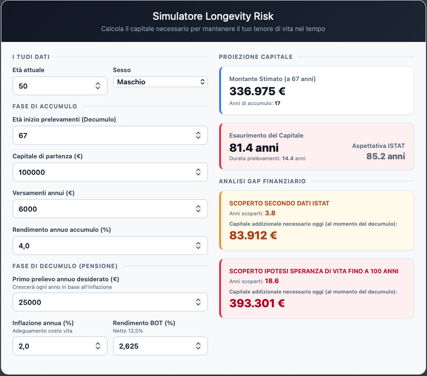
Task: Use the stepper on Capitale di partenza
Action: [x=198, y=172]
